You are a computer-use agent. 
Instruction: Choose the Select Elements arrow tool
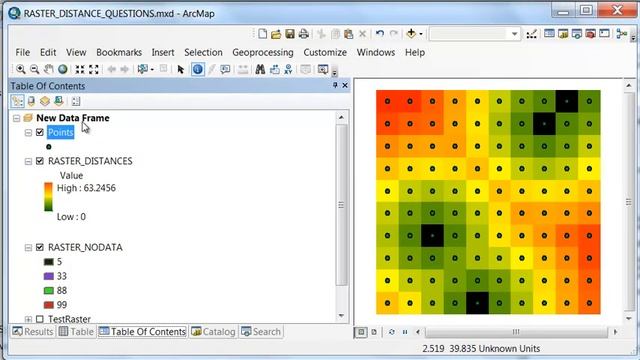(180, 69)
